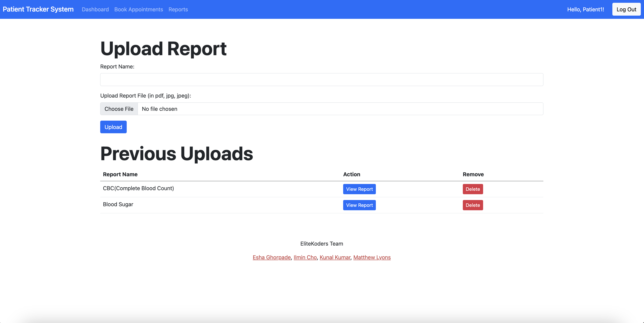Click the Action column header
The width and height of the screenshot is (644, 323).
351,174
